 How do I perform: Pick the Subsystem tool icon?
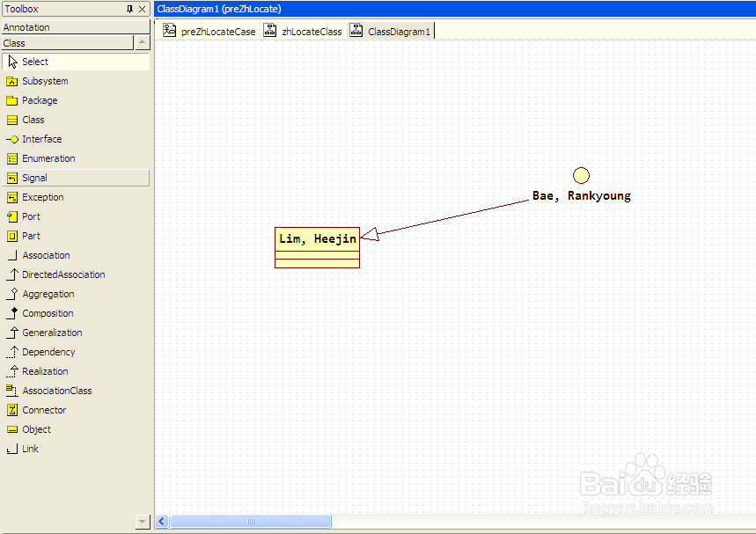click(12, 82)
